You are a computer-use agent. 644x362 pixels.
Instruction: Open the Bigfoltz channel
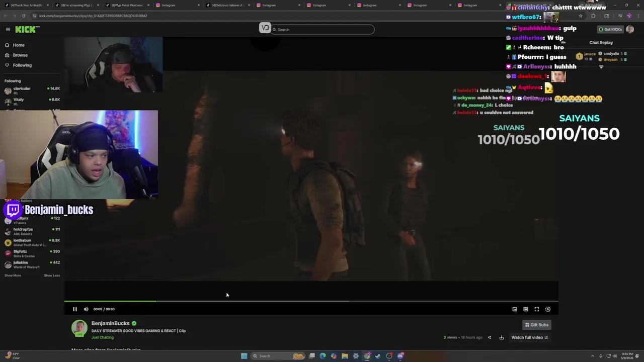point(32,253)
